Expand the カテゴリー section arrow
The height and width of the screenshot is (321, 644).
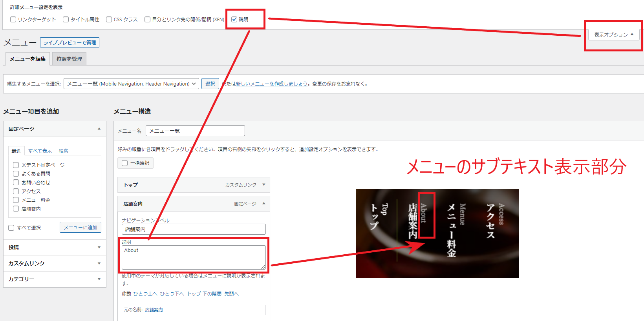click(x=99, y=279)
